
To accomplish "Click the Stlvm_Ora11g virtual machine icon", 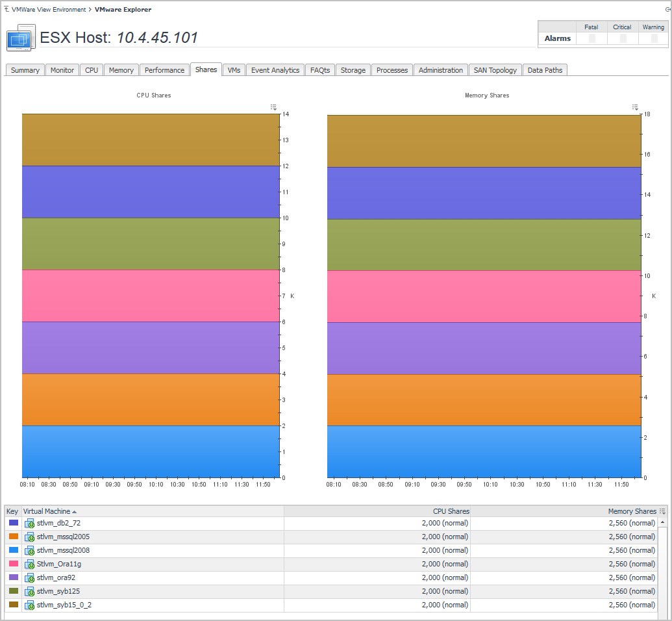I will (x=29, y=564).
